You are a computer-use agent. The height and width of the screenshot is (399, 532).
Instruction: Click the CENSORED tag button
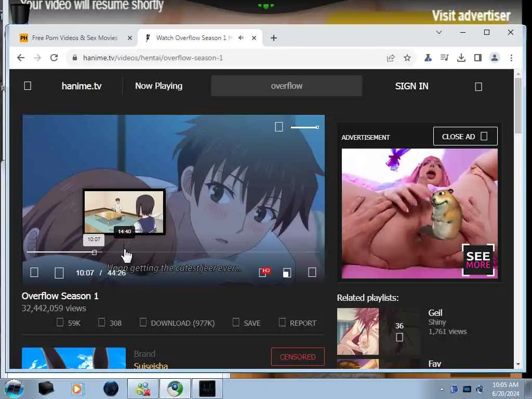click(x=298, y=356)
